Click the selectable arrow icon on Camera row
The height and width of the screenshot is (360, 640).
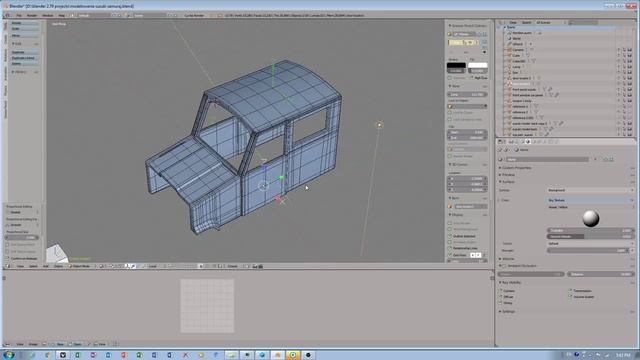[624, 50]
